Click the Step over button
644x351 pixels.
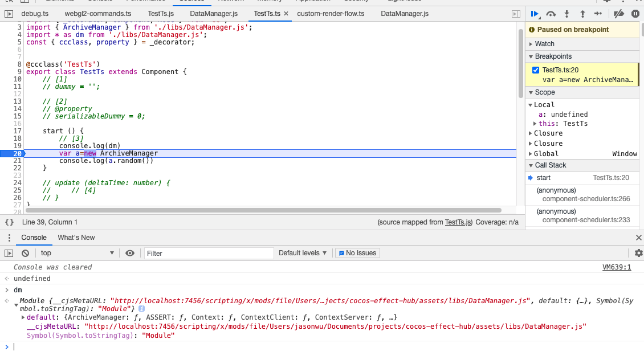point(551,14)
